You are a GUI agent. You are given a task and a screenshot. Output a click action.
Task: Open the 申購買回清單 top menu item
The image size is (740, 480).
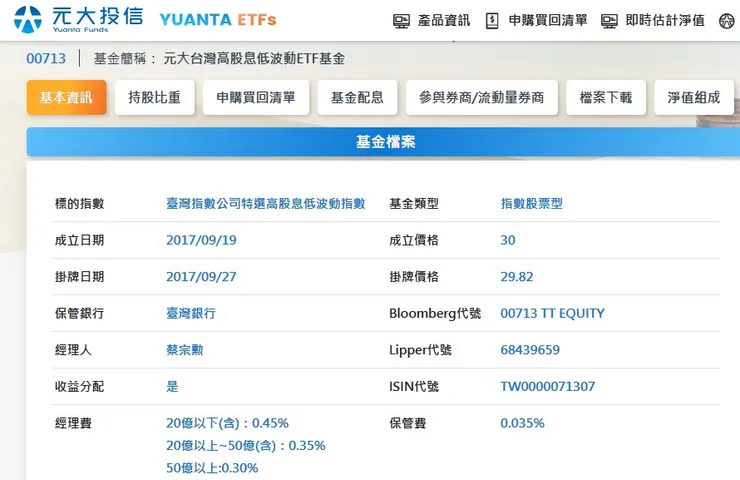pyautogui.click(x=548, y=20)
